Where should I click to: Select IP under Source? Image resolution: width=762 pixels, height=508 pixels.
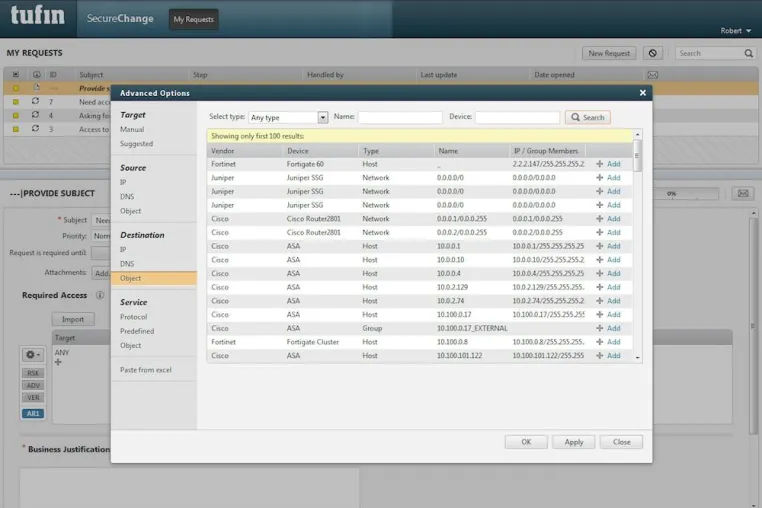click(x=123, y=182)
